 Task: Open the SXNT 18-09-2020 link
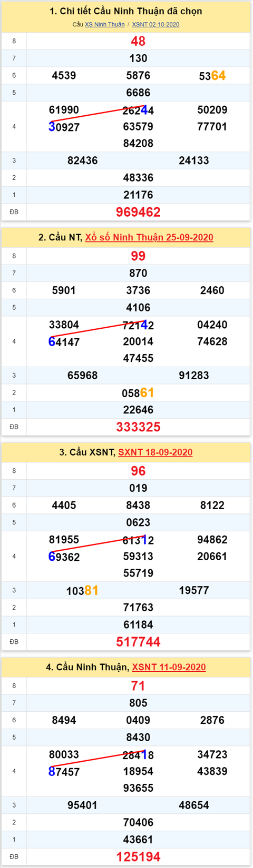[x=155, y=452]
